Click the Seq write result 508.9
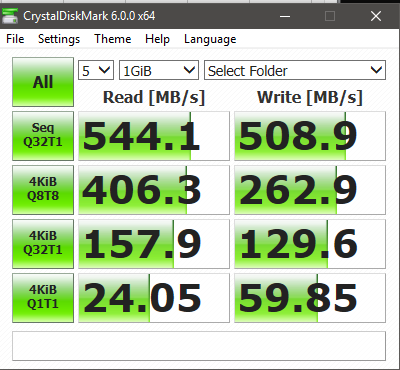Screen dimensions: 400x370 click(310, 136)
